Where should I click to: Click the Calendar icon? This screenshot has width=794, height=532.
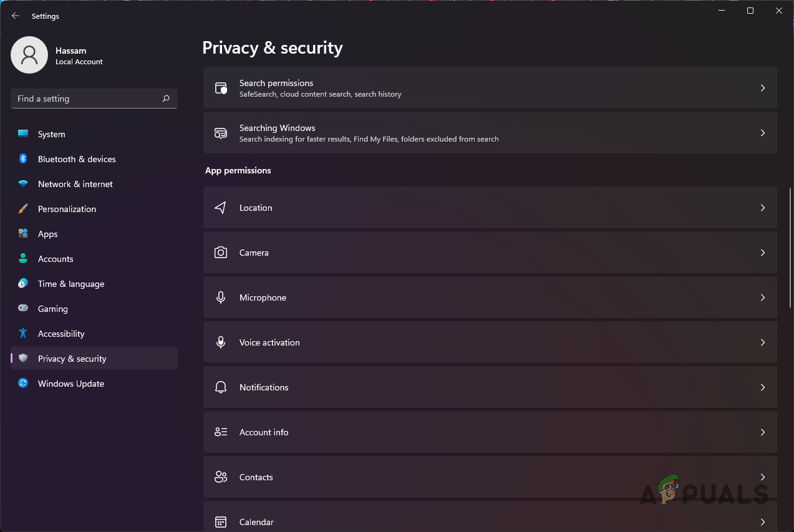click(220, 522)
